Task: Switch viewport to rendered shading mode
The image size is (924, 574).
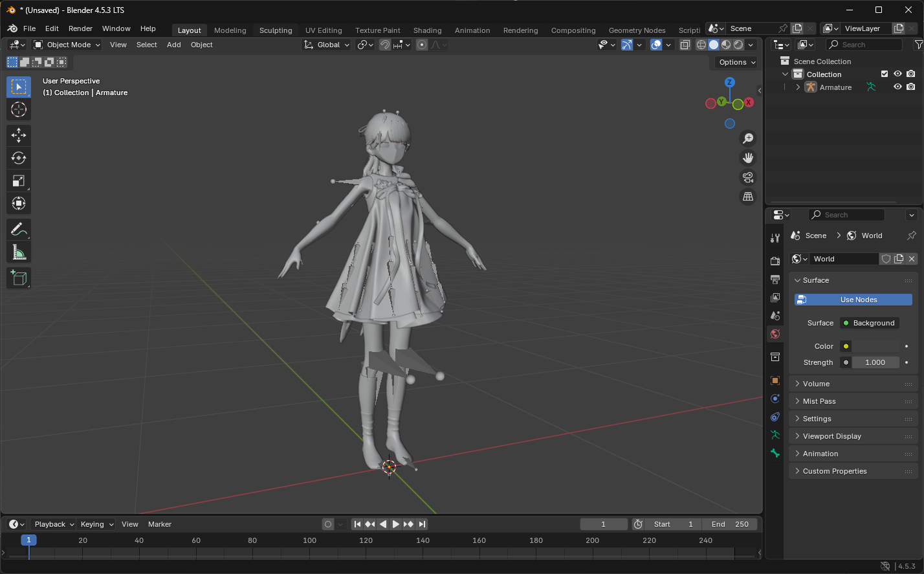Action: pyautogui.click(x=738, y=45)
